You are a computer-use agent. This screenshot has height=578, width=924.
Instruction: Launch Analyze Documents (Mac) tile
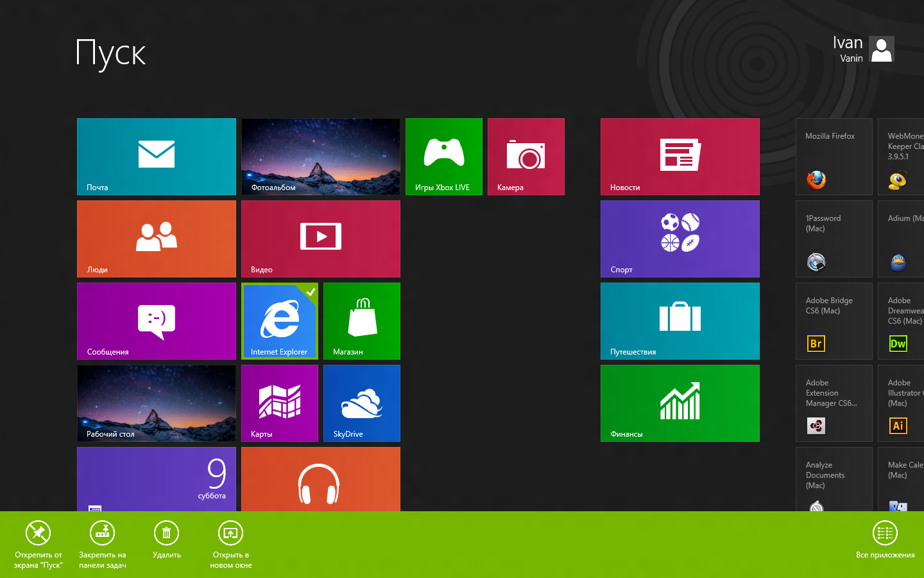834,479
